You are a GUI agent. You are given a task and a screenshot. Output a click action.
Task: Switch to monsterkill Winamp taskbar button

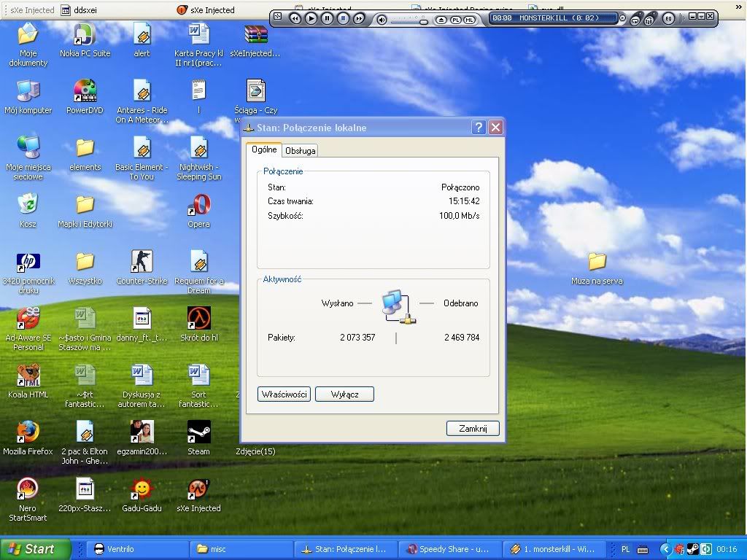click(x=554, y=549)
